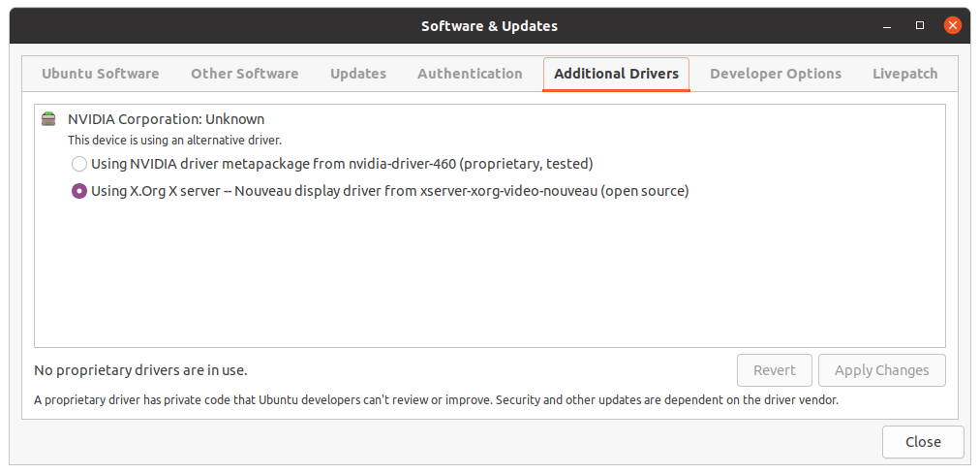Select the Additional Drivers tab
The height and width of the screenshot is (474, 980).
coord(616,74)
